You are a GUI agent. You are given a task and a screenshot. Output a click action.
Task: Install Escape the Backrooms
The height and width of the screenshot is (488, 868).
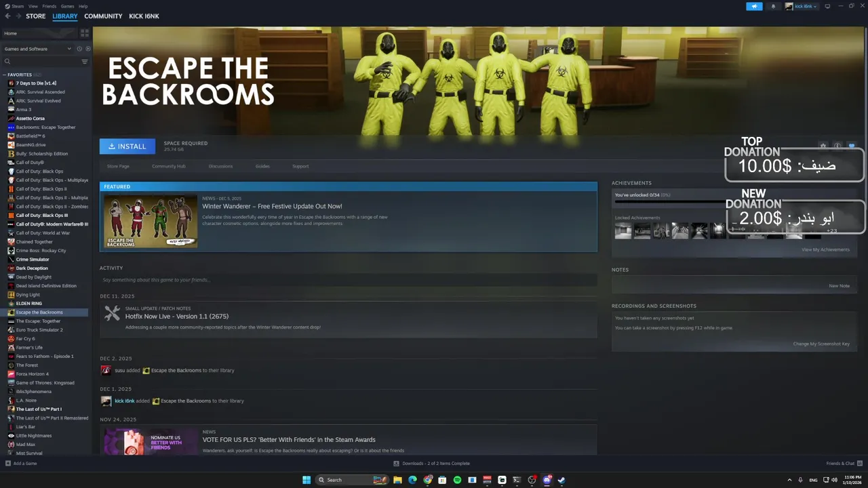click(x=127, y=146)
